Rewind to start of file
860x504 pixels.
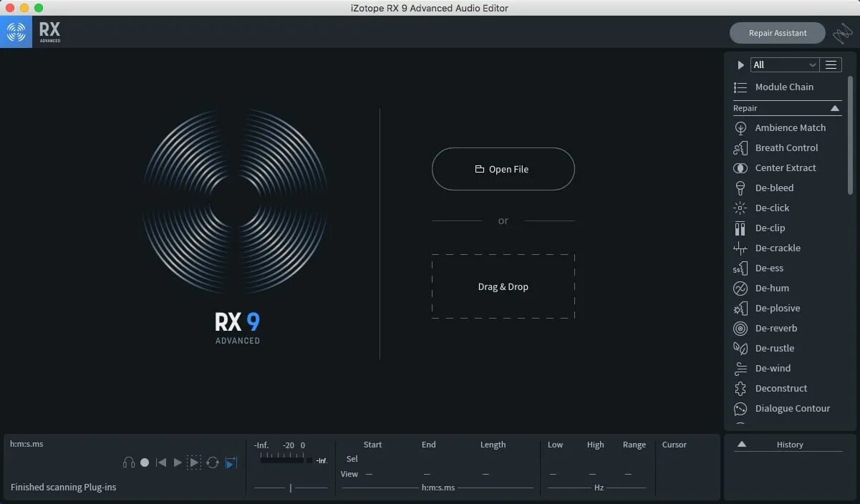161,463
